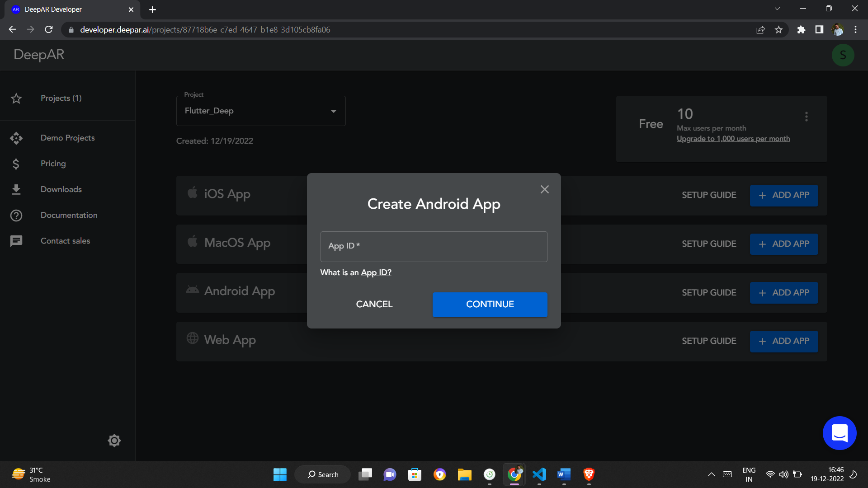
Task: Open the Pricing page
Action: (x=53, y=164)
